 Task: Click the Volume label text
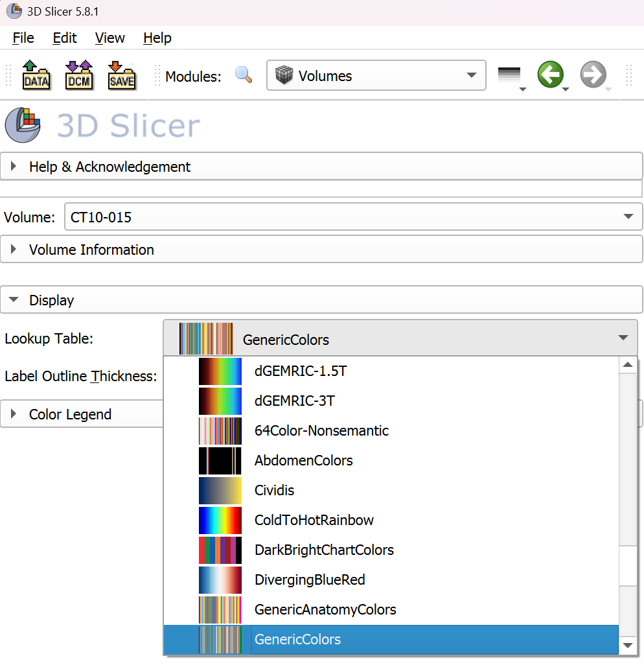pos(29,217)
